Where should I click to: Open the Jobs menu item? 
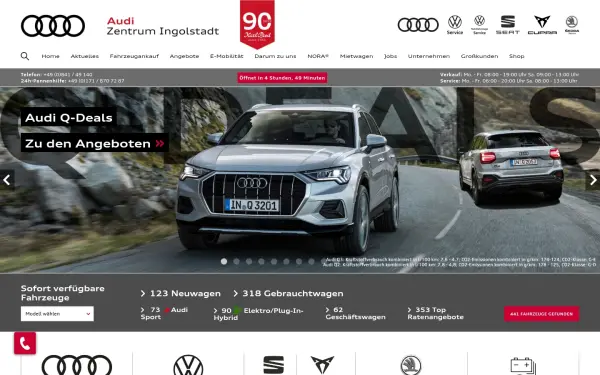click(x=390, y=56)
